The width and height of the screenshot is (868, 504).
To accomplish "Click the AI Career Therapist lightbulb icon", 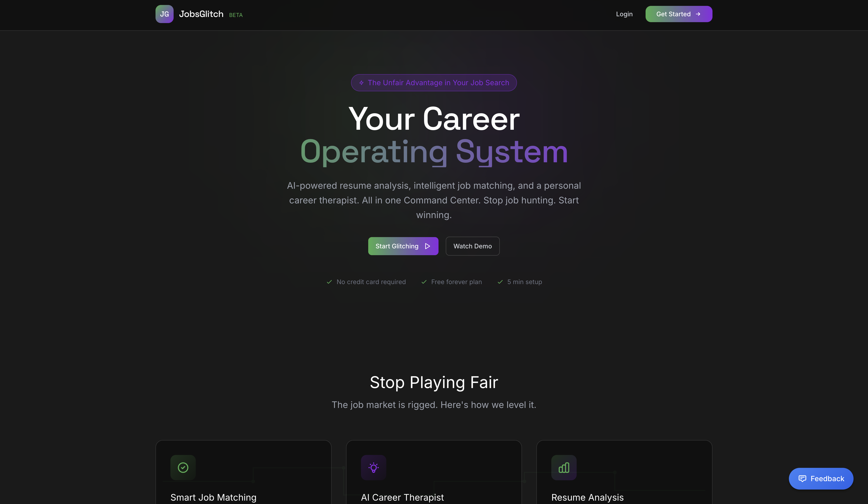I will [374, 467].
